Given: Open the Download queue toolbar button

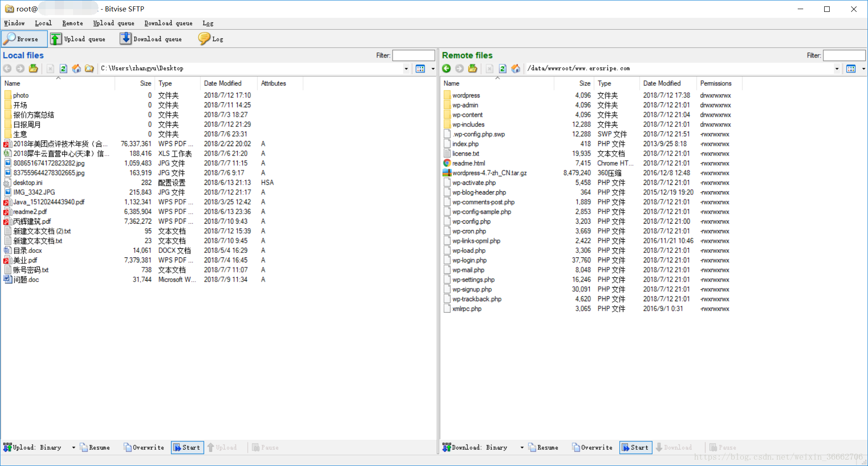Looking at the screenshot, I should pos(151,39).
